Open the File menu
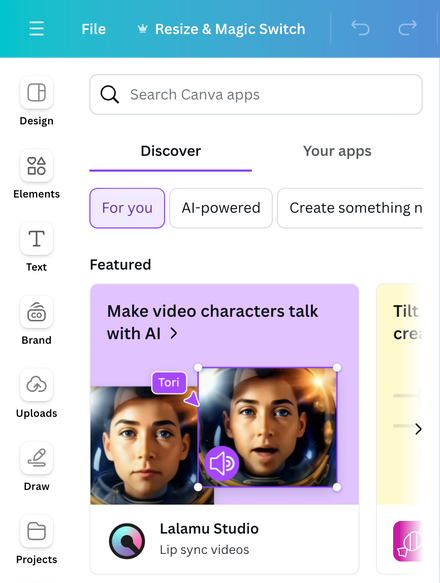 94,29
